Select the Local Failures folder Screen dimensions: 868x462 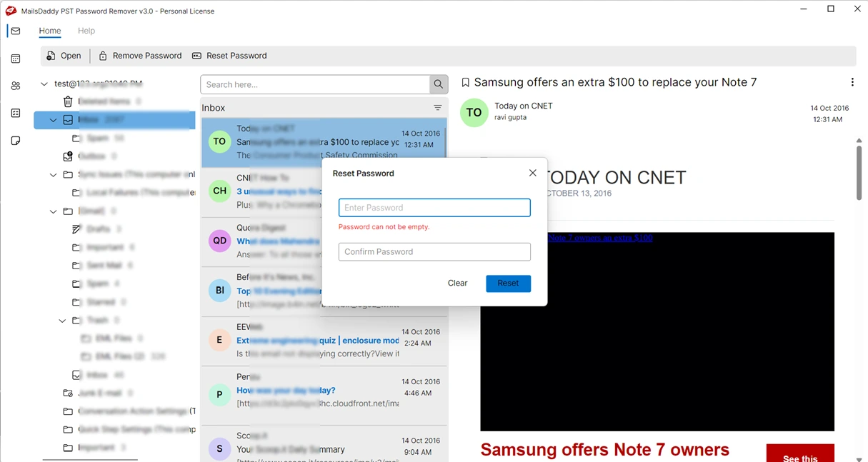pos(134,193)
